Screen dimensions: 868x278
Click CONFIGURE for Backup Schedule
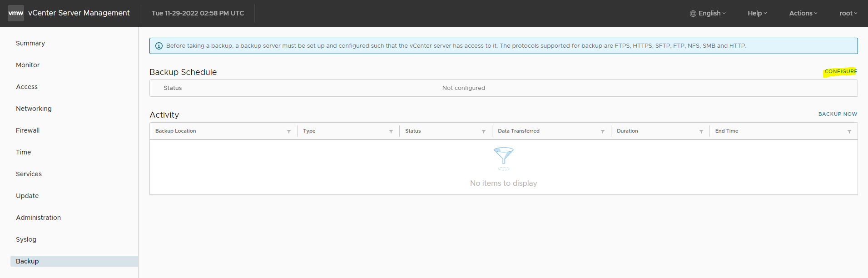(x=841, y=71)
